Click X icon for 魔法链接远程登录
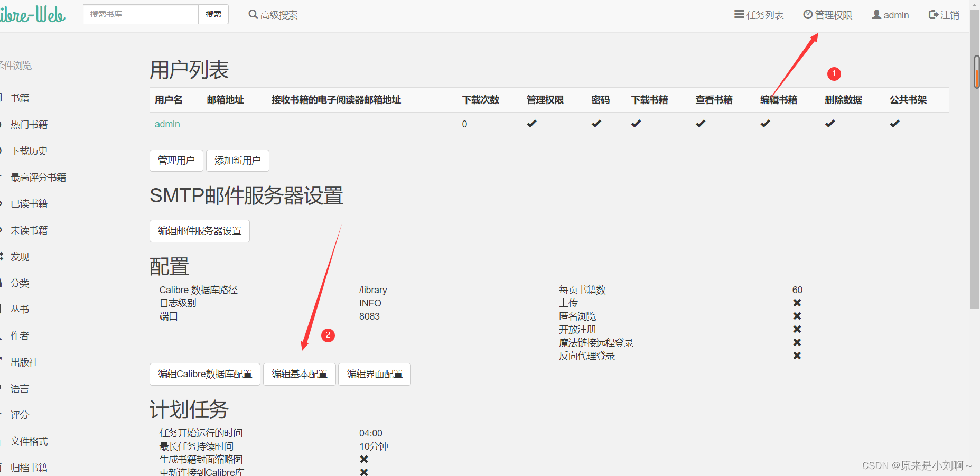This screenshot has width=980, height=476. pyautogui.click(x=797, y=342)
